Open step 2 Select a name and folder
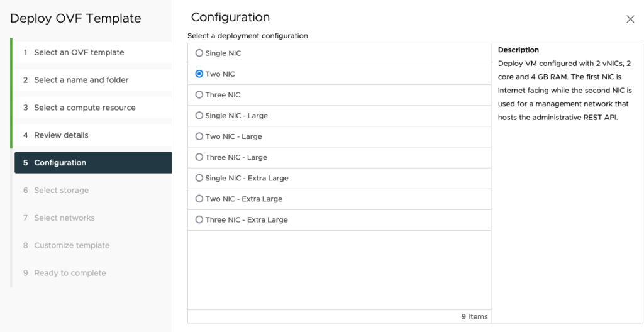 tap(81, 80)
